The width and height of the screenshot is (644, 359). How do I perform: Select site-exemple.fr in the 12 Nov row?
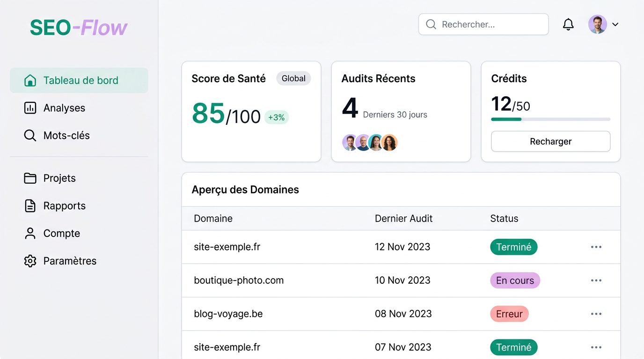(227, 247)
